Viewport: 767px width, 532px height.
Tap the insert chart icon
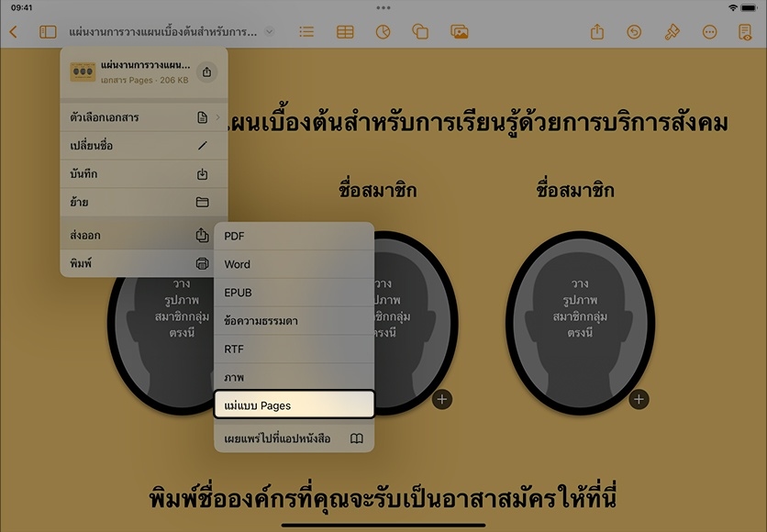point(383,32)
